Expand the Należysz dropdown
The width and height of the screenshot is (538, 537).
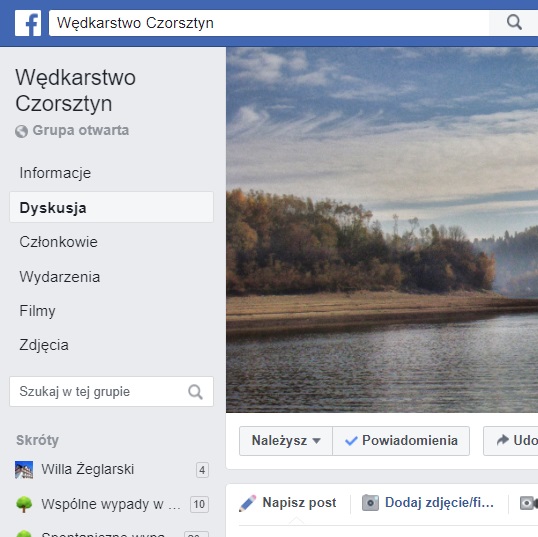(286, 441)
